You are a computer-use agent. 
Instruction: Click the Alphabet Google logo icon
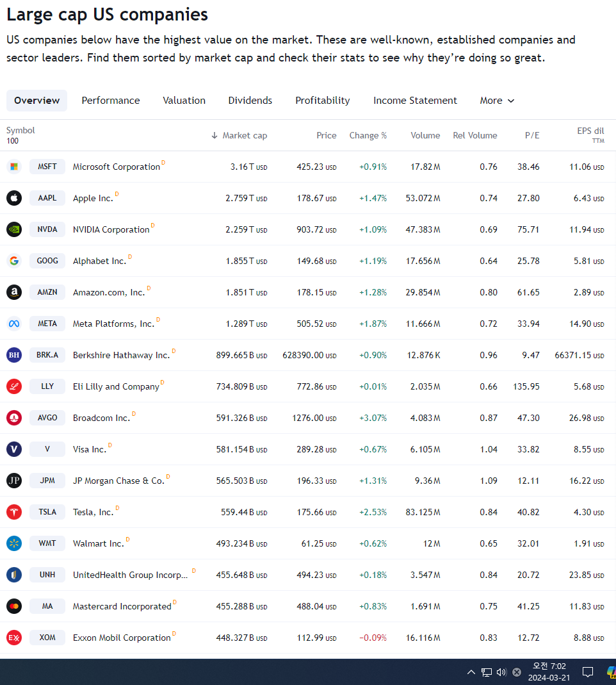pos(14,261)
